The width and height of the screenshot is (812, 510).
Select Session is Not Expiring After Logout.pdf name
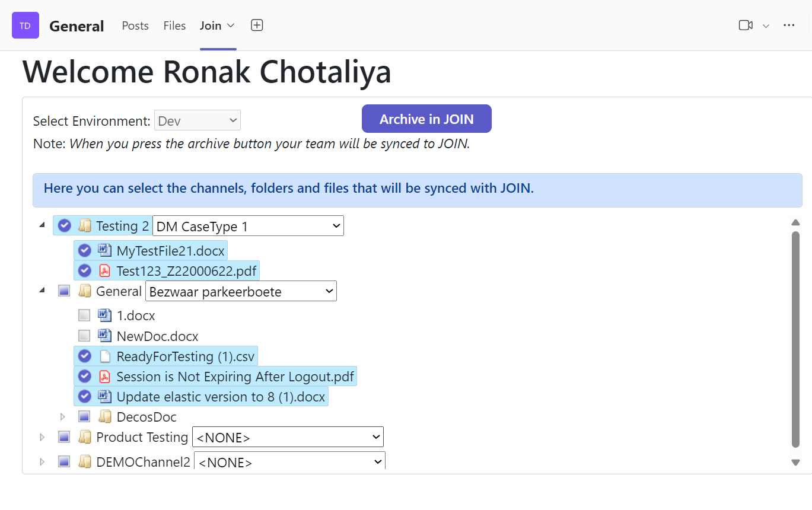click(x=235, y=377)
